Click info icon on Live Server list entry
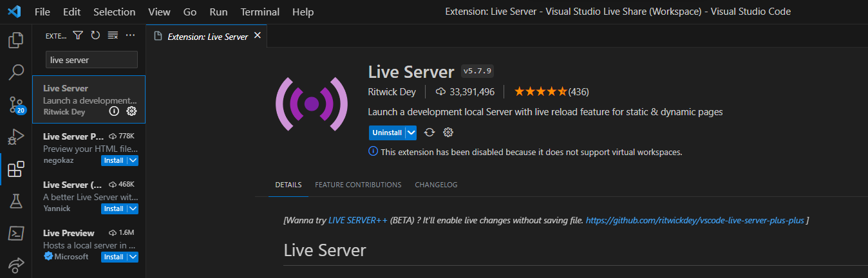 pos(114,111)
